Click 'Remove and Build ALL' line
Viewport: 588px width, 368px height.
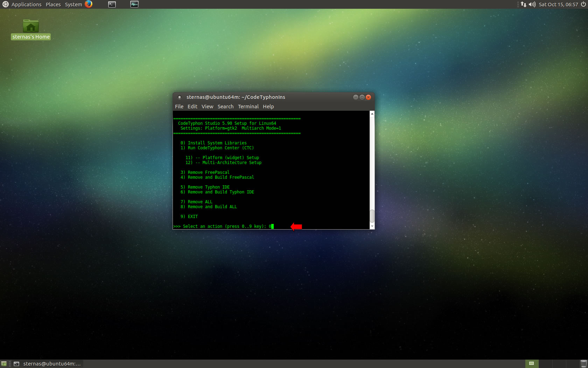[x=209, y=207]
